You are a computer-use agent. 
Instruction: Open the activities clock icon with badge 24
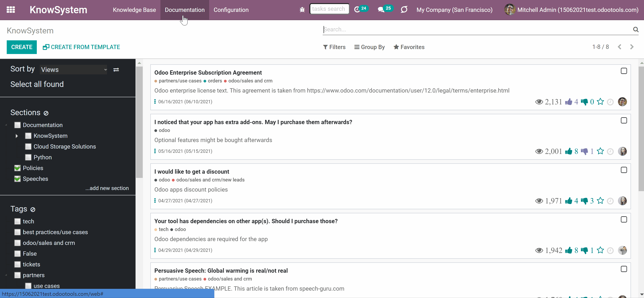point(361,9)
